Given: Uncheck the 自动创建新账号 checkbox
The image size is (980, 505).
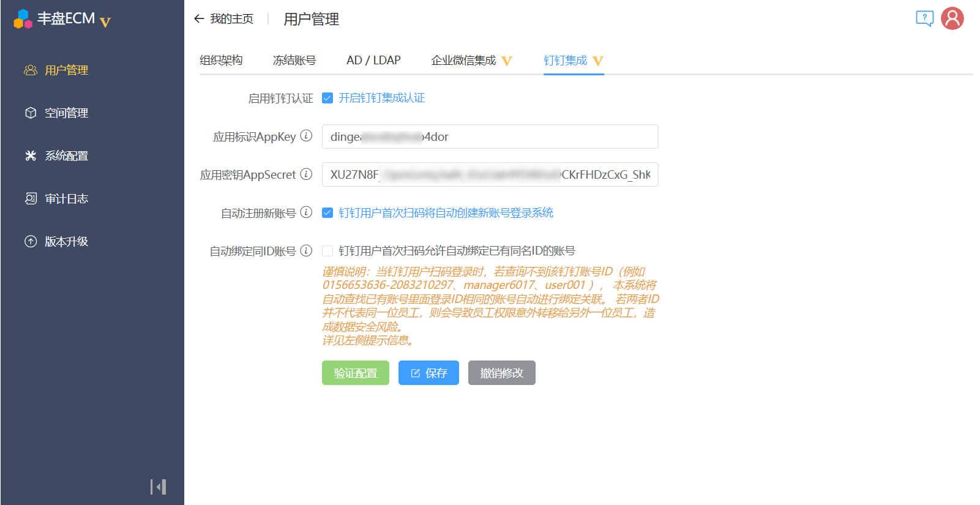Looking at the screenshot, I should click(x=327, y=212).
